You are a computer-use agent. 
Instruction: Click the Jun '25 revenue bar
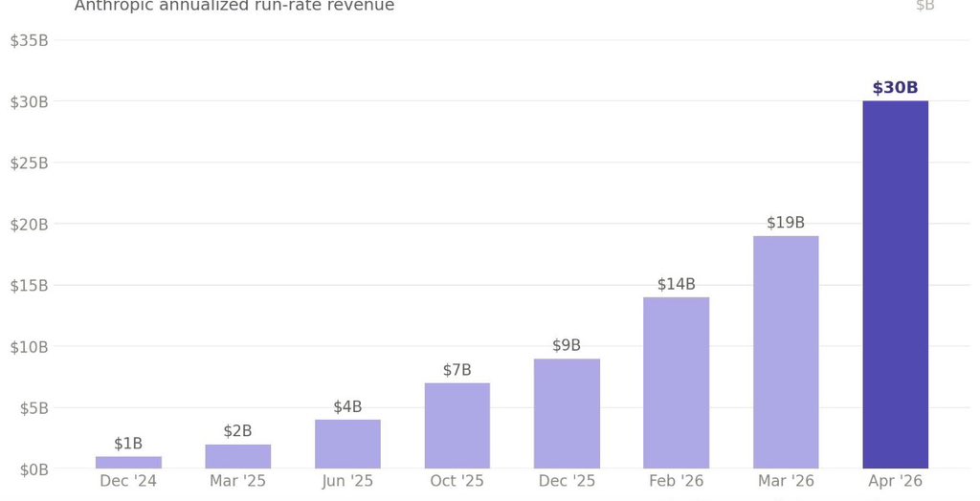(347, 445)
